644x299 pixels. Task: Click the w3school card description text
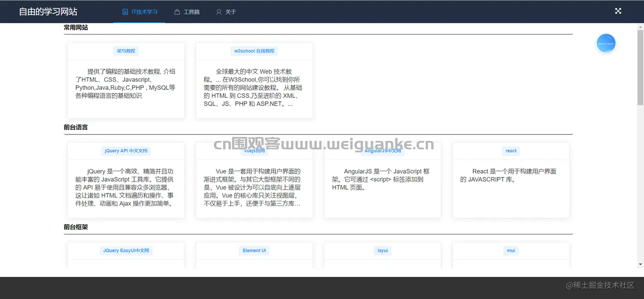[x=254, y=88]
